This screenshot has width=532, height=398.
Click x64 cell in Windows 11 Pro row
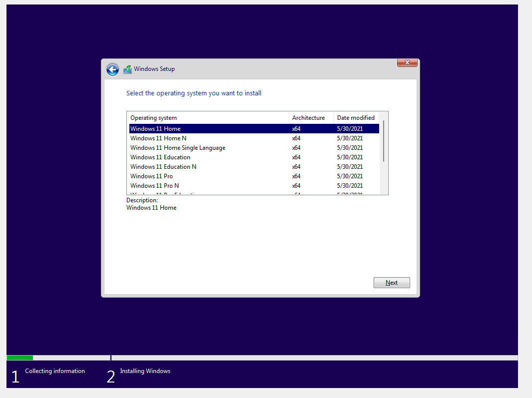coord(296,176)
